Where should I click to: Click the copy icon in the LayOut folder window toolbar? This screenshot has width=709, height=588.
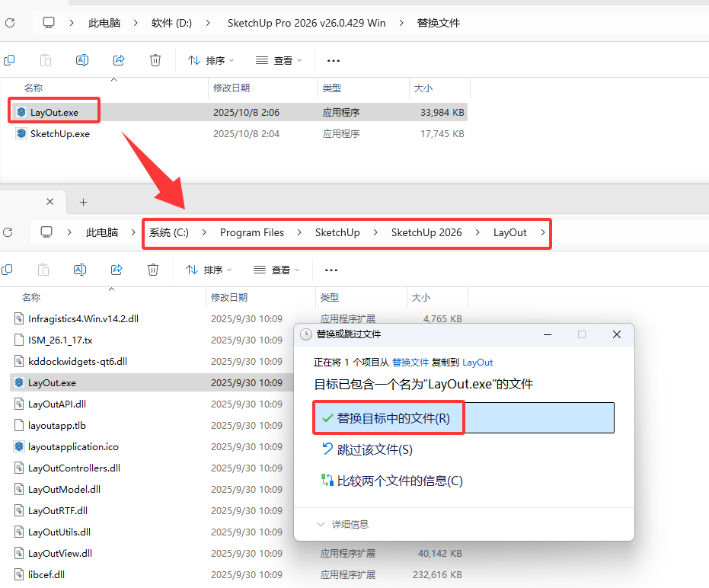(8, 270)
